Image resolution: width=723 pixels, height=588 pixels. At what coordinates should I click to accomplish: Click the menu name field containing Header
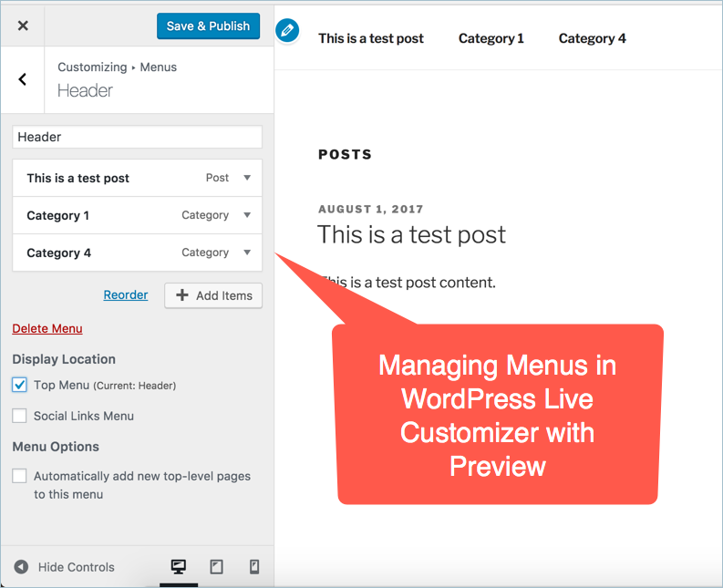pos(138,137)
